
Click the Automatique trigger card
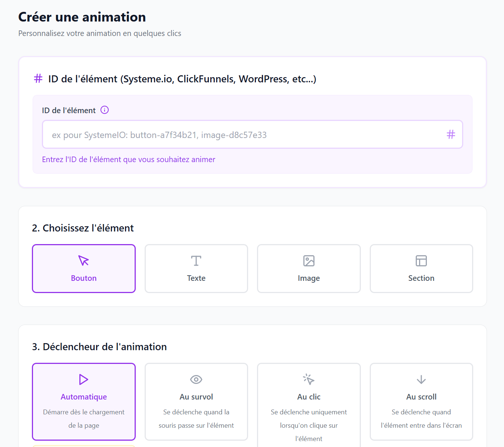[83, 402]
